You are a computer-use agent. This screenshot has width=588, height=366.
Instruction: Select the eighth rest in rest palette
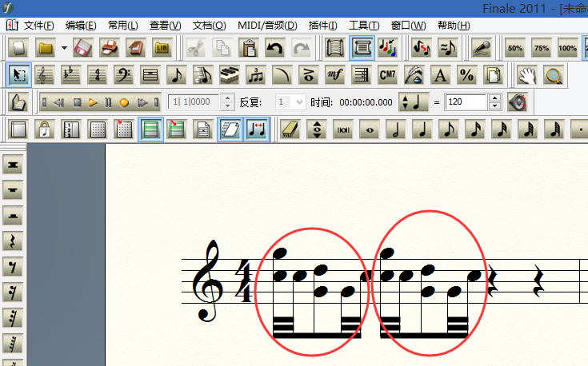(x=13, y=267)
